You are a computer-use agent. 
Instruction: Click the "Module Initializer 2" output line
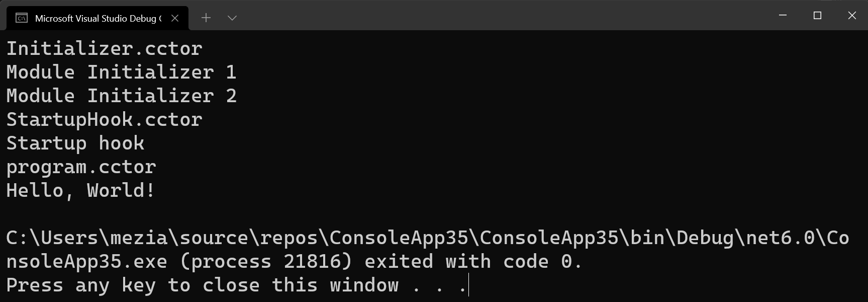[x=121, y=96]
